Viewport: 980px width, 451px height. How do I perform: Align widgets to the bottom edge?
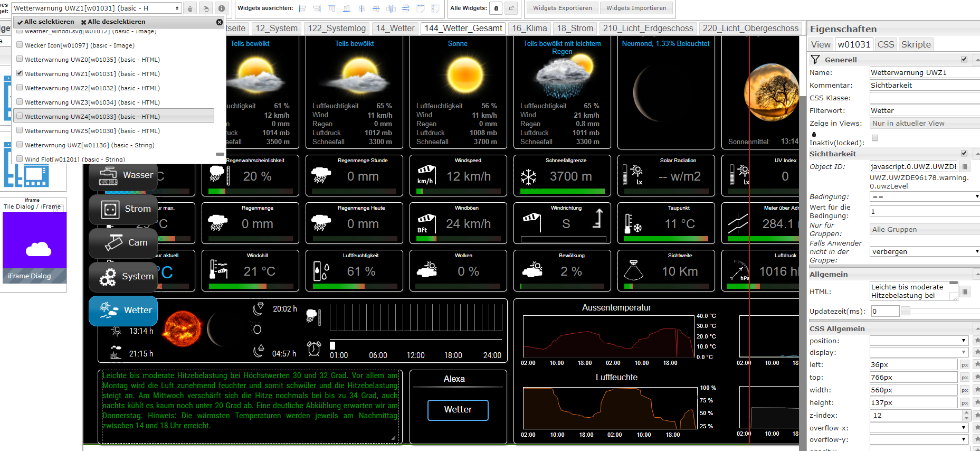coord(347,8)
